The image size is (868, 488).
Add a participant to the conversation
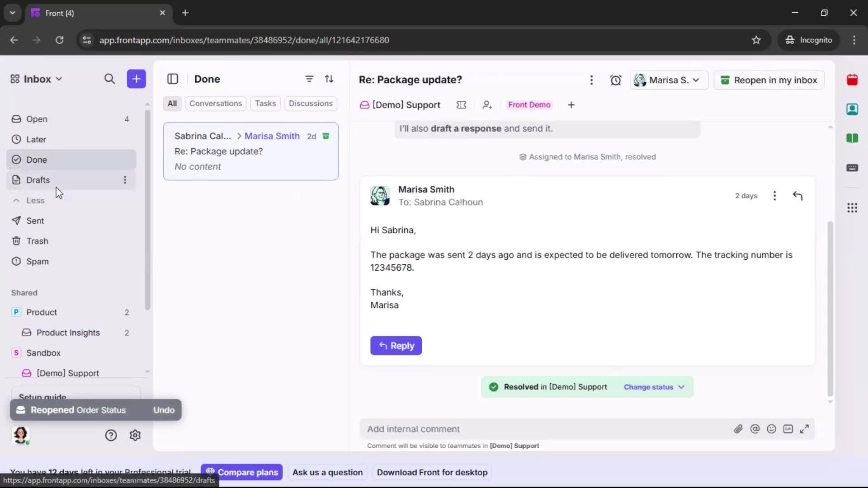pyautogui.click(x=487, y=104)
